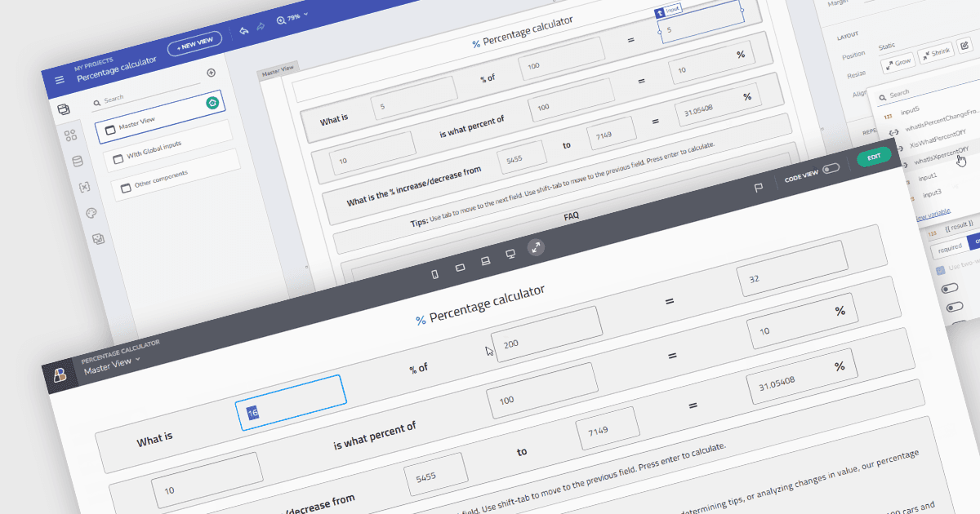The height and width of the screenshot is (514, 980).
Task: Open the Views panel icon in sidebar
Action: click(x=64, y=109)
